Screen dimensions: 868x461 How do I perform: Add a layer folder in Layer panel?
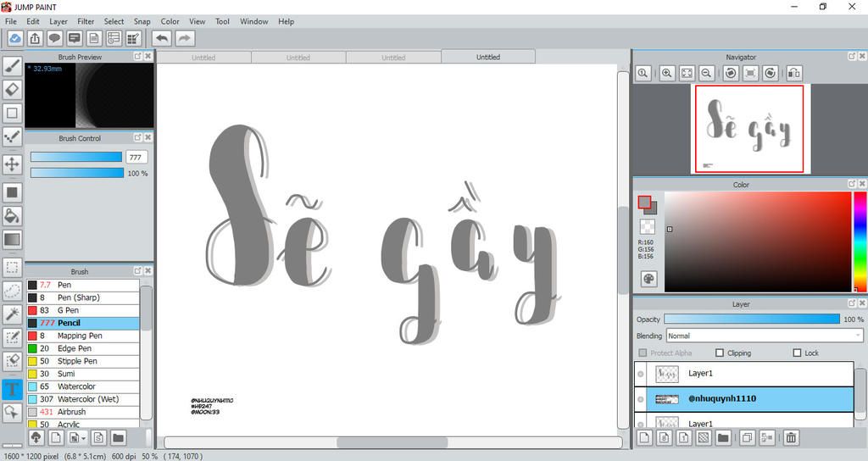723,438
